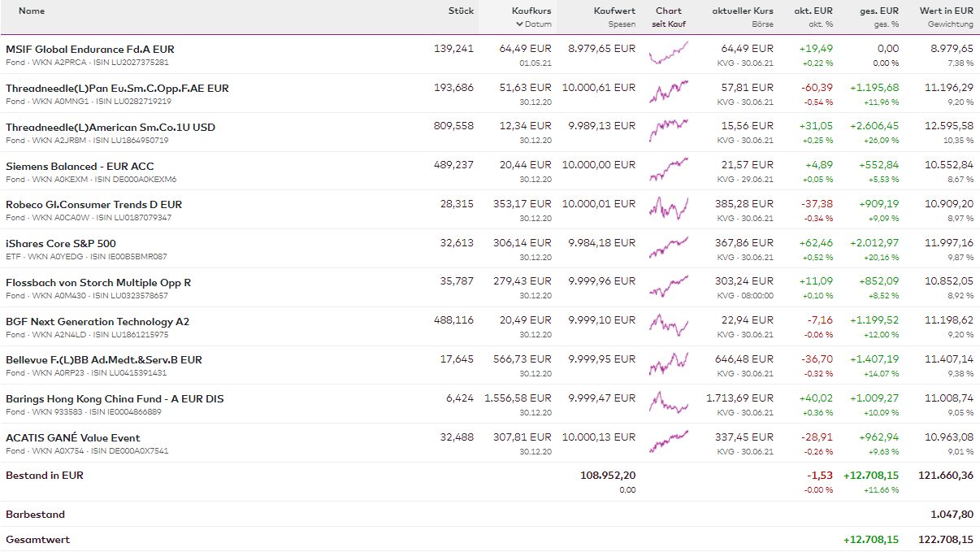Open the Threadneedle(L)Pan Eu.Sm.C.Opp.F.AE EUR link
Screen dimensions: 980x552
(x=117, y=89)
